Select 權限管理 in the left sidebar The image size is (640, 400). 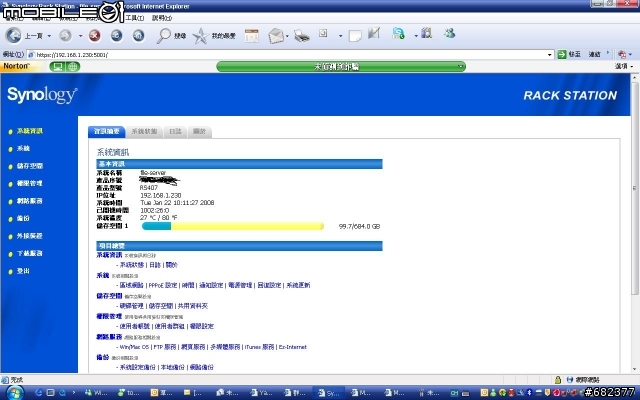29,184
